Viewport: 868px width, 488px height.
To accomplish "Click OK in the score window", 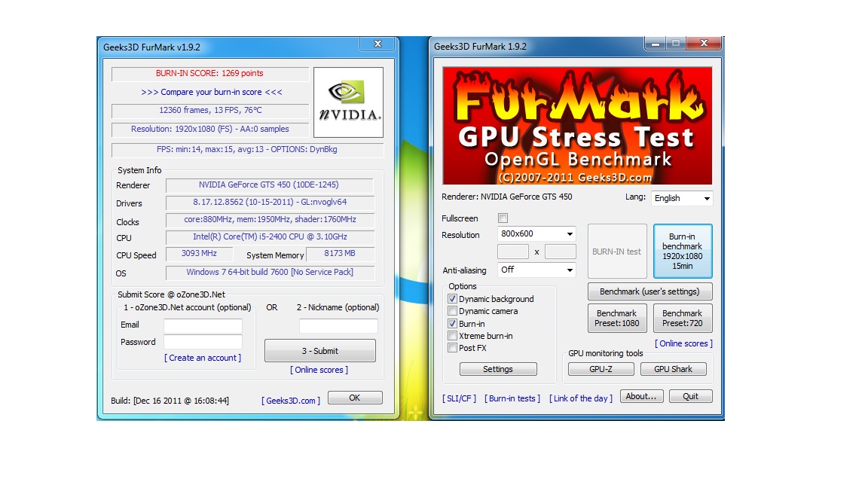I will [x=355, y=398].
